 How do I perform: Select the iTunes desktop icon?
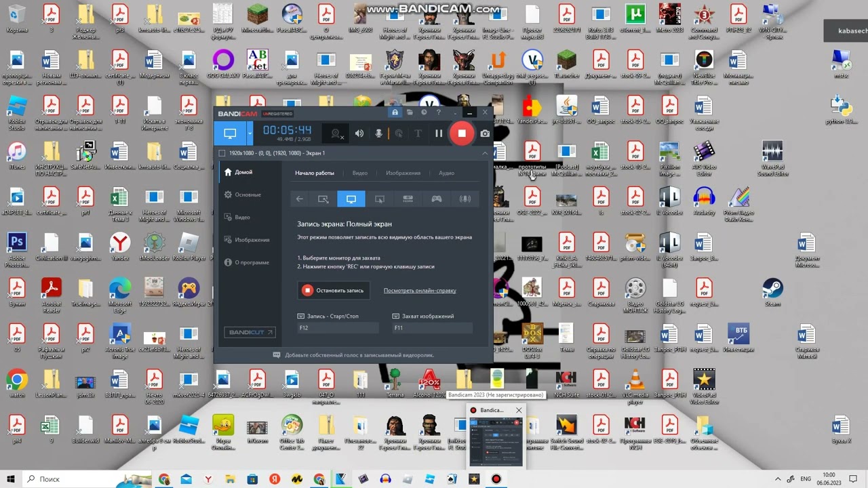coord(16,156)
